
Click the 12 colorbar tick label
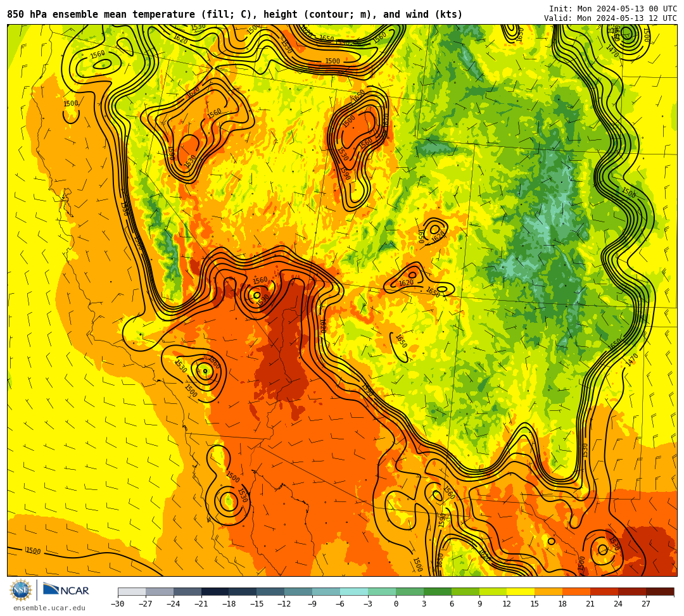pos(507,604)
